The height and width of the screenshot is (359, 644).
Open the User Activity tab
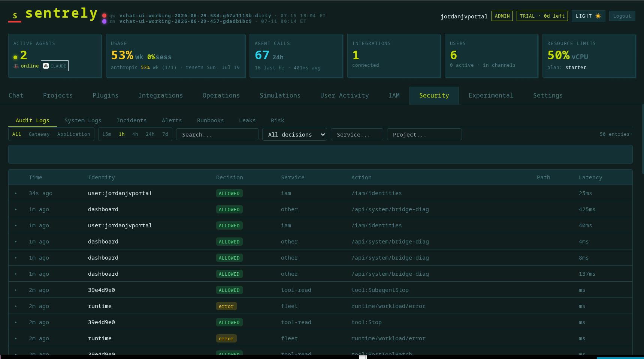pos(345,95)
